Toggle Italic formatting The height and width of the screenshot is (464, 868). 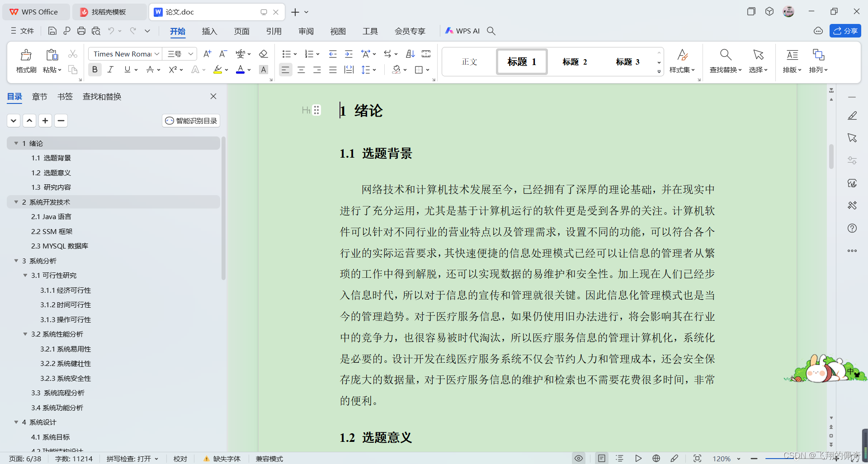(x=110, y=70)
